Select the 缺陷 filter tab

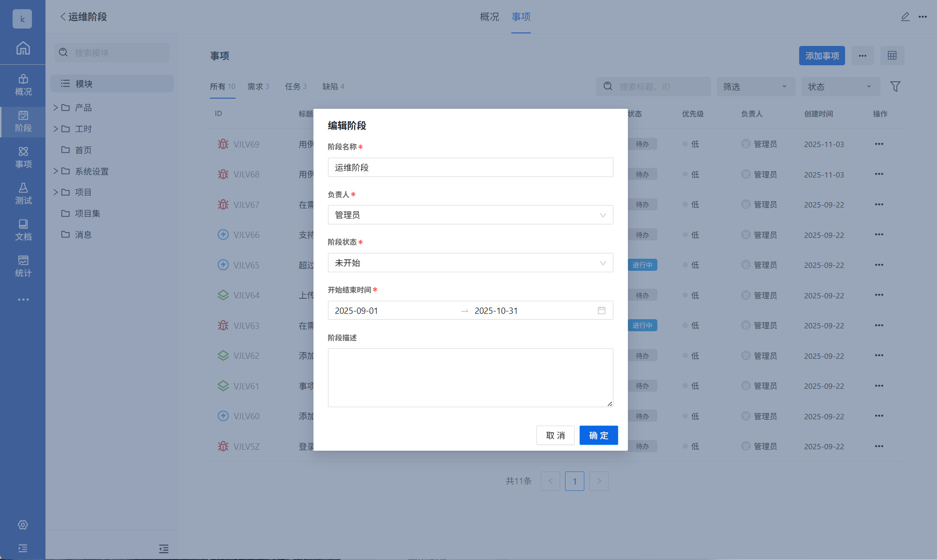click(x=333, y=87)
